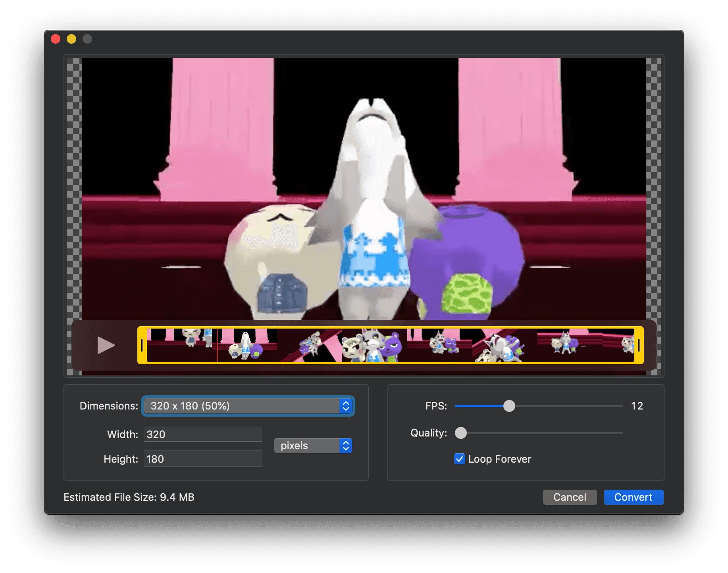
Task: Click the yellow minimize window button
Action: tap(71, 39)
